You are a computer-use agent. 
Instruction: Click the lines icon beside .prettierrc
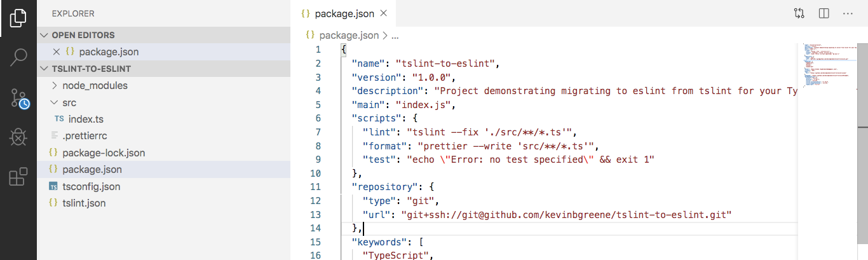(53, 136)
